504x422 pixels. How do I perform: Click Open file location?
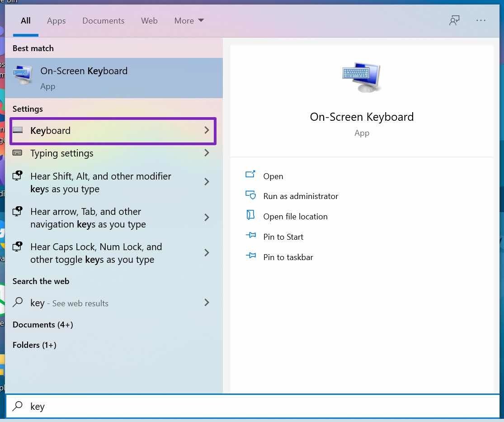click(x=295, y=217)
